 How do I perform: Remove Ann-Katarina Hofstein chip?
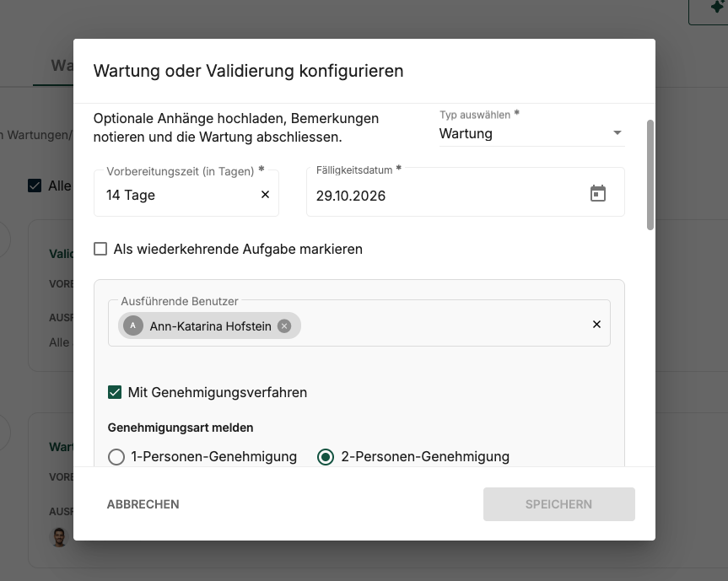tap(284, 326)
